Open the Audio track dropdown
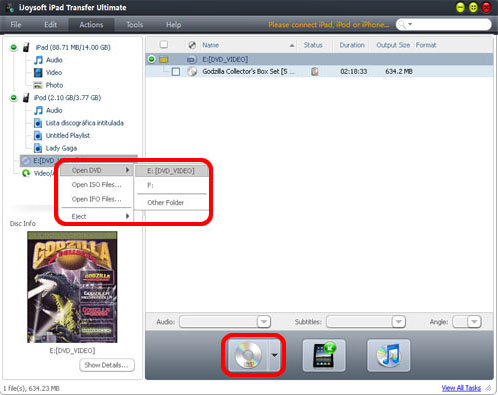 264,322
